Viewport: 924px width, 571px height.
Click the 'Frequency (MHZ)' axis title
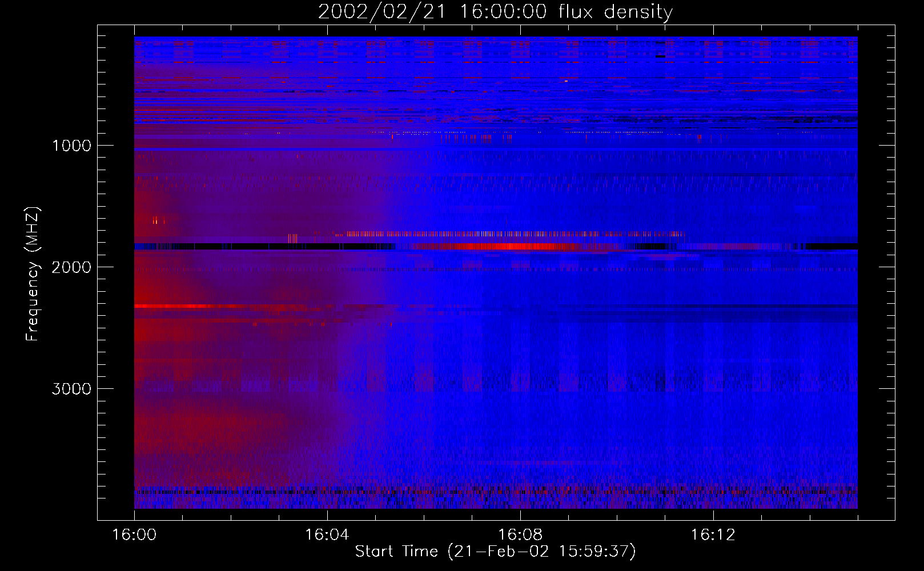pyautogui.click(x=33, y=274)
